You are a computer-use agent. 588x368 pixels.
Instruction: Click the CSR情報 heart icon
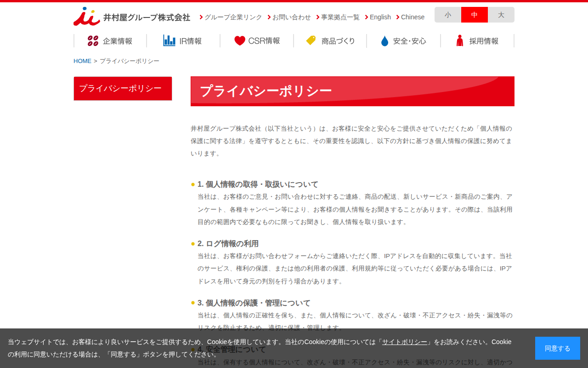click(x=240, y=41)
